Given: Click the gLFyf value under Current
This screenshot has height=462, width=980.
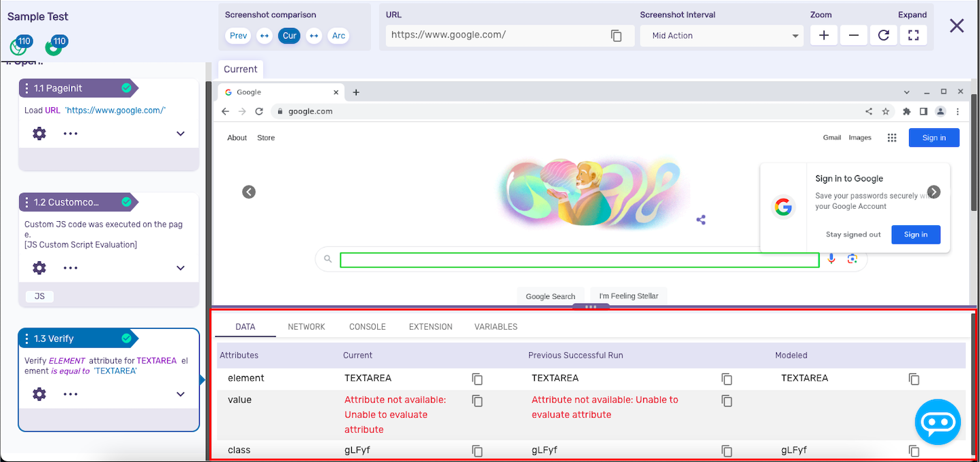Looking at the screenshot, I should pos(357,450).
